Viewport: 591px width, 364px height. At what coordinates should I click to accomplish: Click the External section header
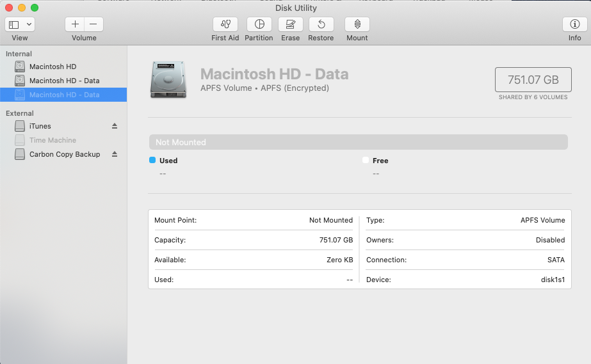point(20,113)
